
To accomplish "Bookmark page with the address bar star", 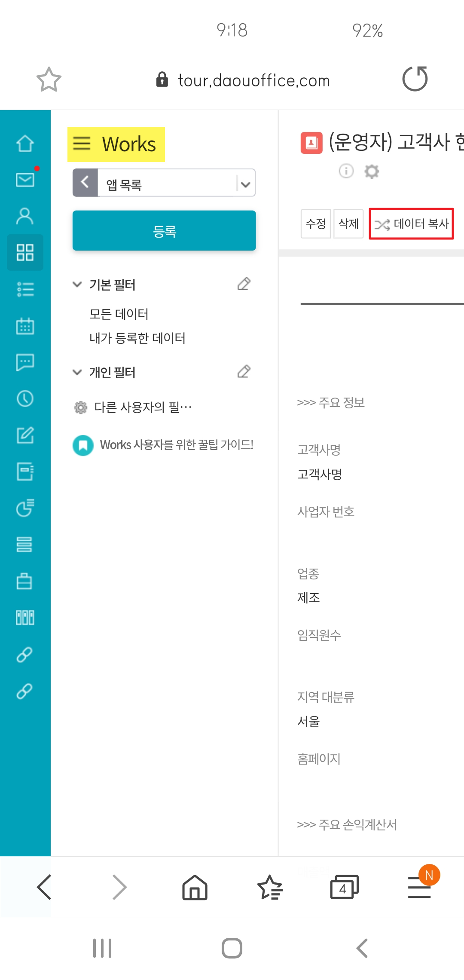I will [x=49, y=80].
